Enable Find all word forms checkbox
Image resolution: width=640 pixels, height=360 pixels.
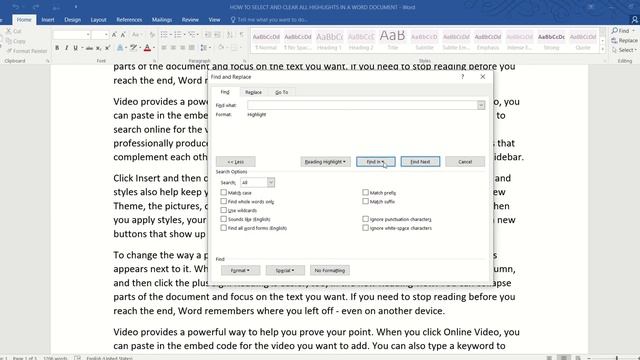tap(223, 228)
